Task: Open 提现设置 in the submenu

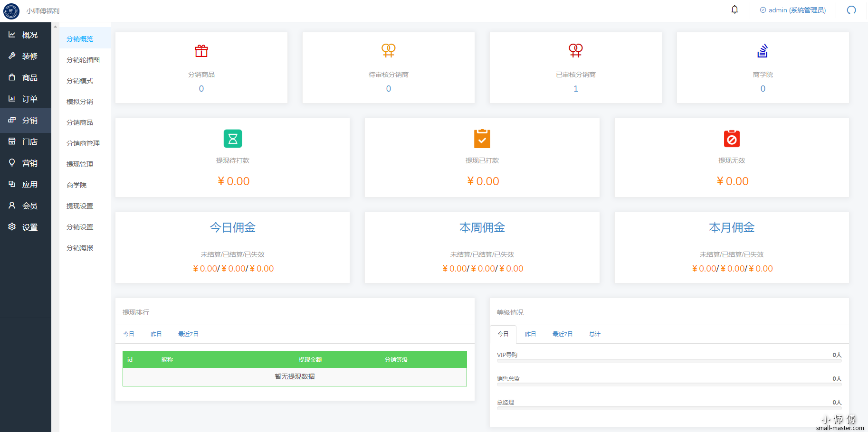Action: pyautogui.click(x=80, y=206)
